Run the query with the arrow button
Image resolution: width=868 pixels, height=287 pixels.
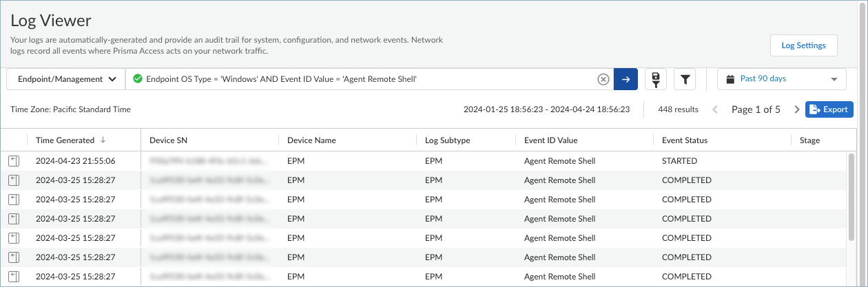(x=626, y=79)
